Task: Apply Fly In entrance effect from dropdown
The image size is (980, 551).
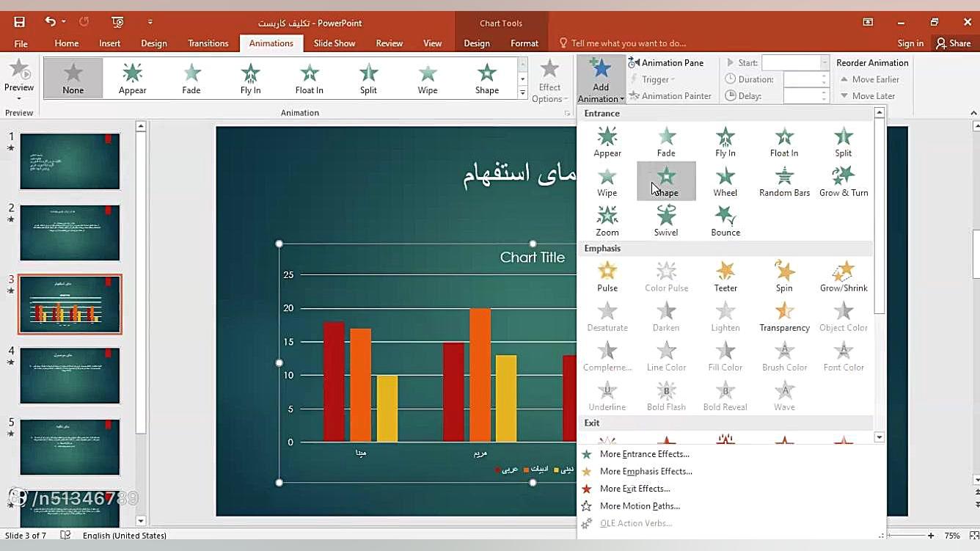Action: tap(725, 142)
